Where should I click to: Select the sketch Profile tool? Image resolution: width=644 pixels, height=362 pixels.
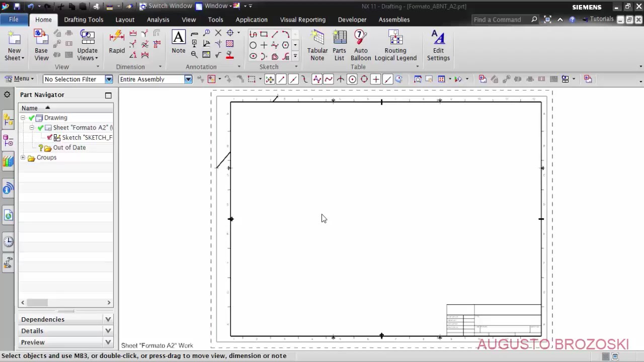(x=253, y=34)
